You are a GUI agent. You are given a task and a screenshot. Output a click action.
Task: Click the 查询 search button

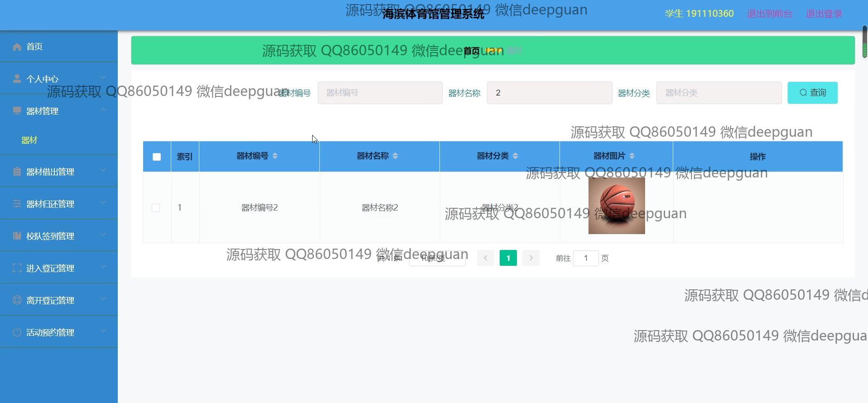tap(812, 93)
